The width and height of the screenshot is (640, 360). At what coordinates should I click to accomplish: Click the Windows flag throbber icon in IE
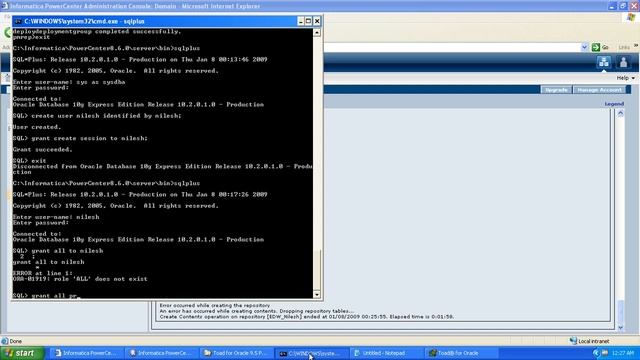pos(631,17)
